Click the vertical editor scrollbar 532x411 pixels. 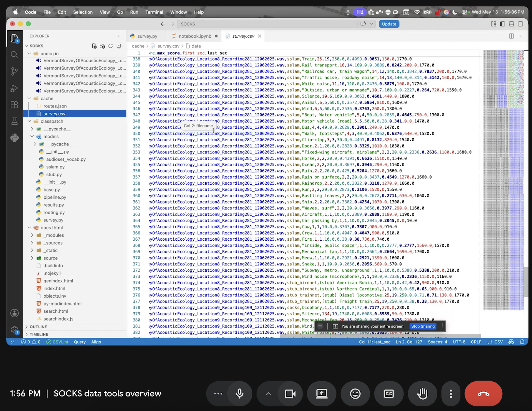526,282
